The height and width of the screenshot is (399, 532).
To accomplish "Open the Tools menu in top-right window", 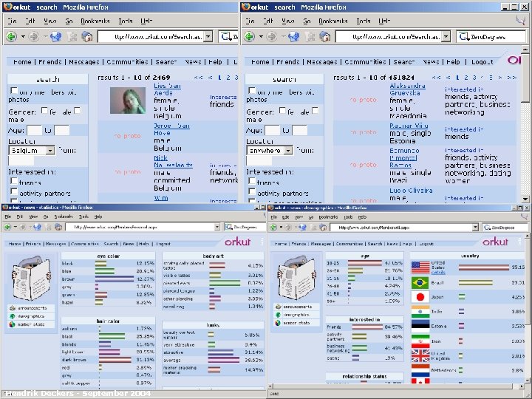I will click(363, 21).
